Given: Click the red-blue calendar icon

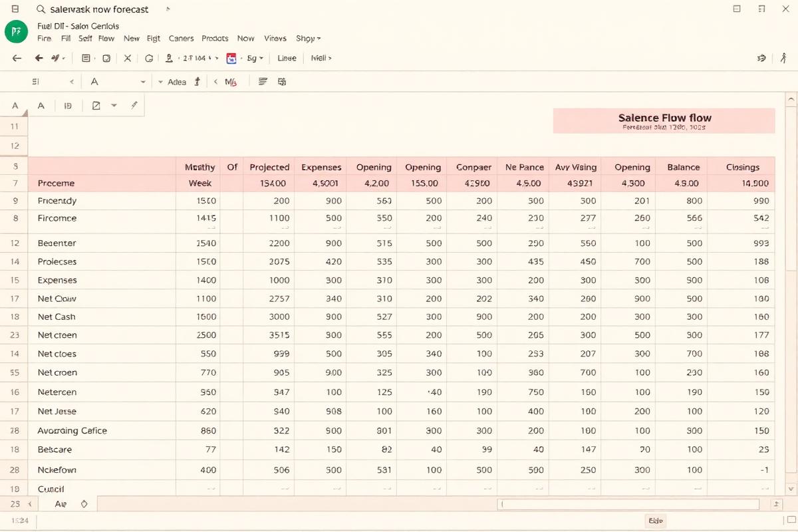Looking at the screenshot, I should pos(231,59).
